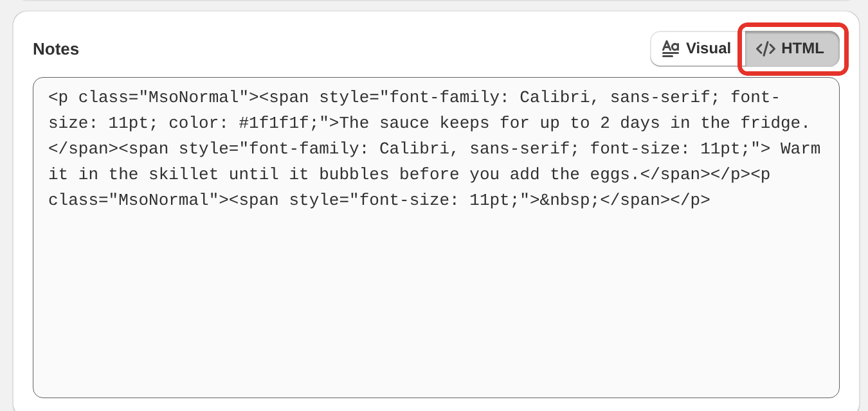Select the HTML editor tab
This screenshot has height=411, width=868.
[792, 49]
